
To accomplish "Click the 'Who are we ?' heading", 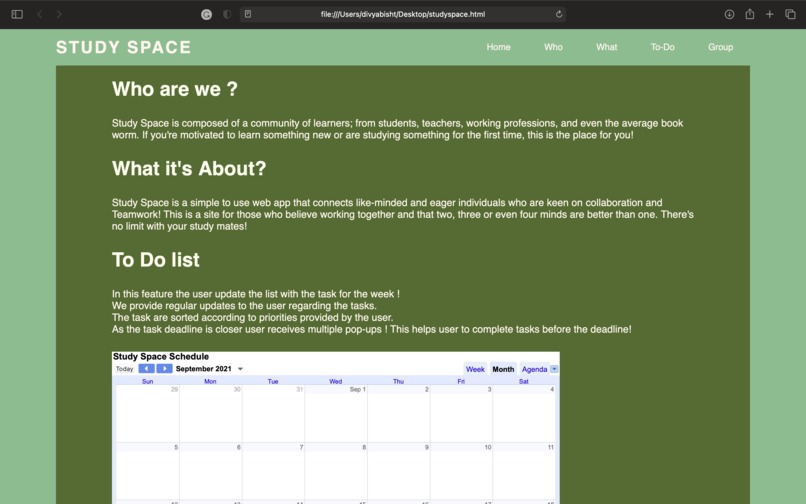I will 175,89.
